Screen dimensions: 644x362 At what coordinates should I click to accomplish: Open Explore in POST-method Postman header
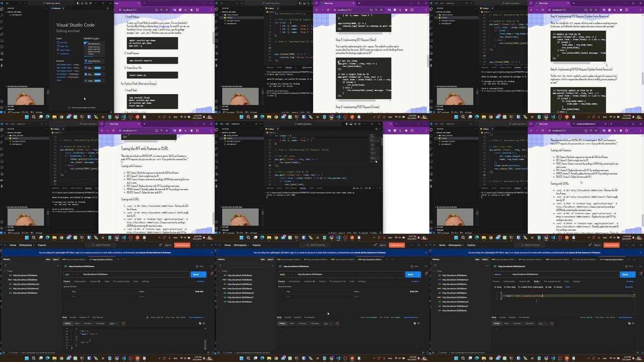click(x=257, y=245)
